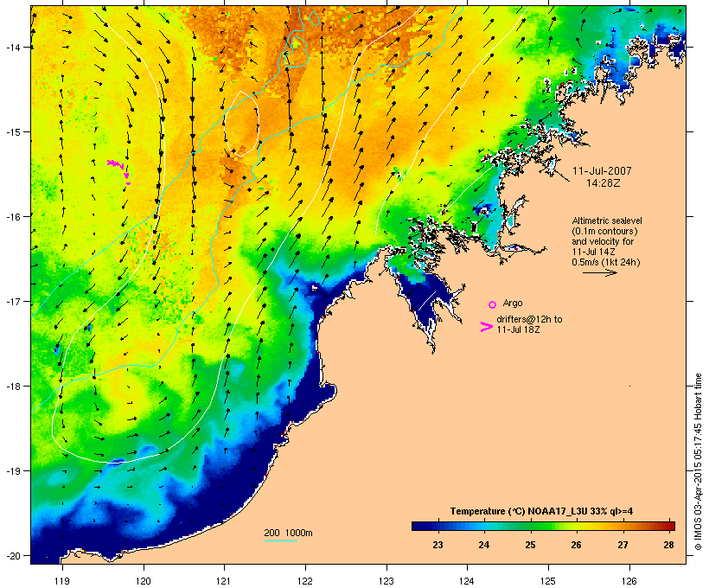
Task: Click the latitude axis label '-18'
Action: [x=13, y=387]
